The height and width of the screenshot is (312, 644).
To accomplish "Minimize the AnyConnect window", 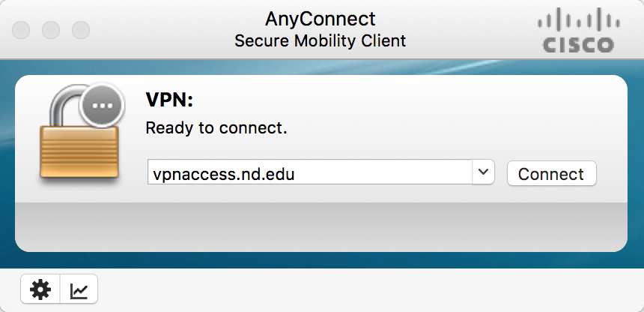I will click(51, 30).
